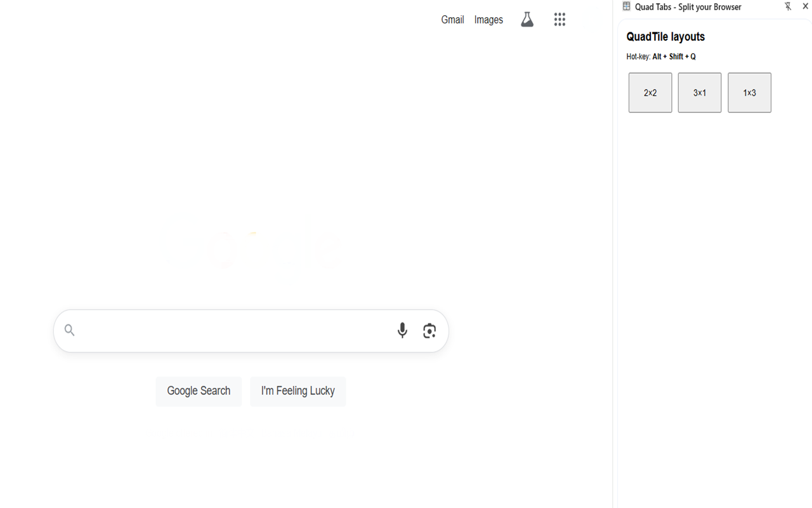Open Search Labs flask icon

(x=527, y=20)
